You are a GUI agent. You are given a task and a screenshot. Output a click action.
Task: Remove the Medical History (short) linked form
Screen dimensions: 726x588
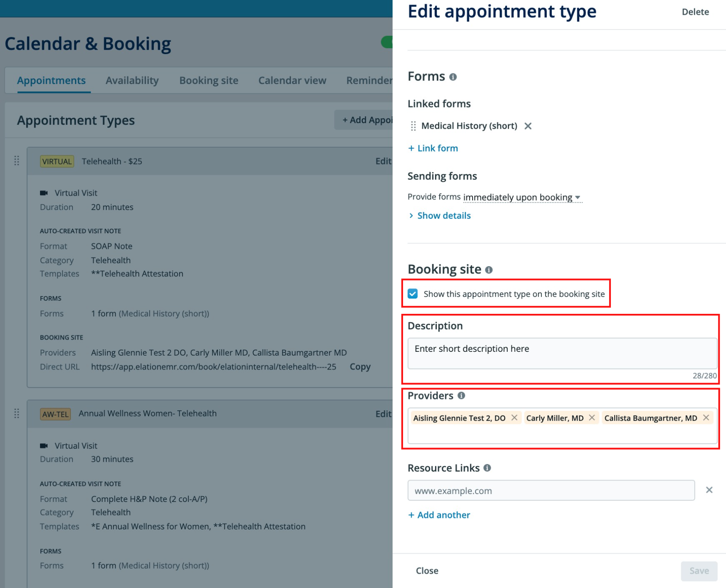528,126
